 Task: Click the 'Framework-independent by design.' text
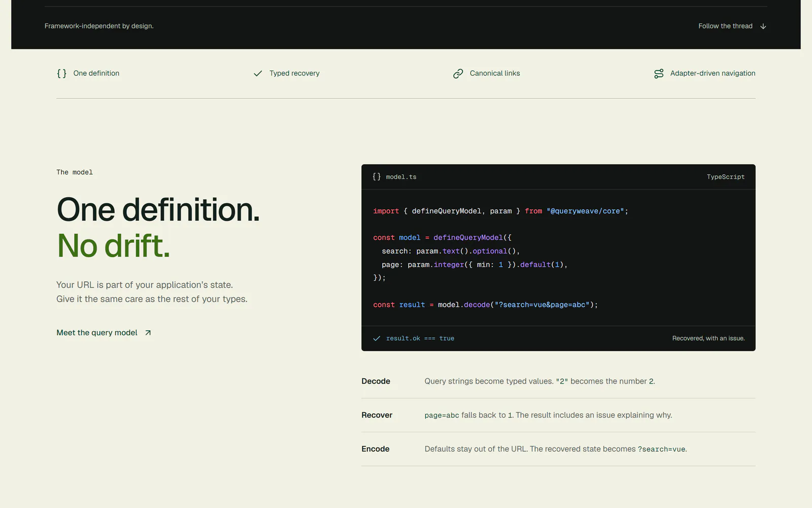pyautogui.click(x=99, y=26)
